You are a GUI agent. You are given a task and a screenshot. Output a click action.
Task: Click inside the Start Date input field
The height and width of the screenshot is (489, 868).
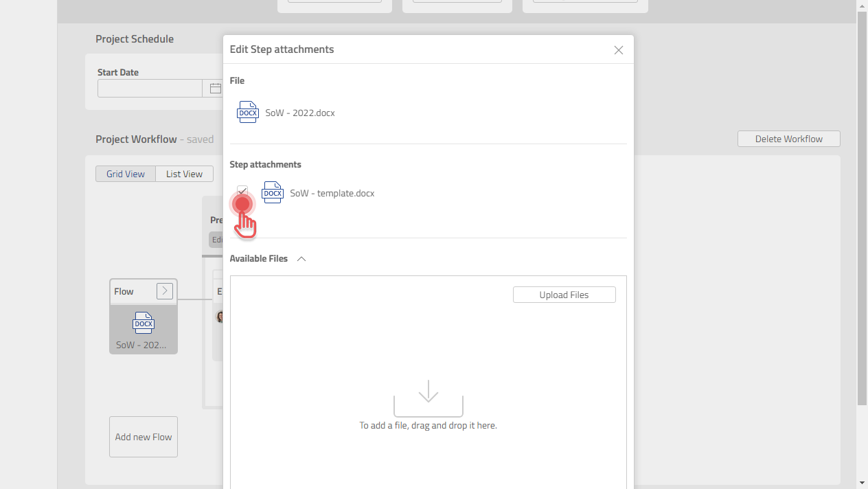coord(150,88)
